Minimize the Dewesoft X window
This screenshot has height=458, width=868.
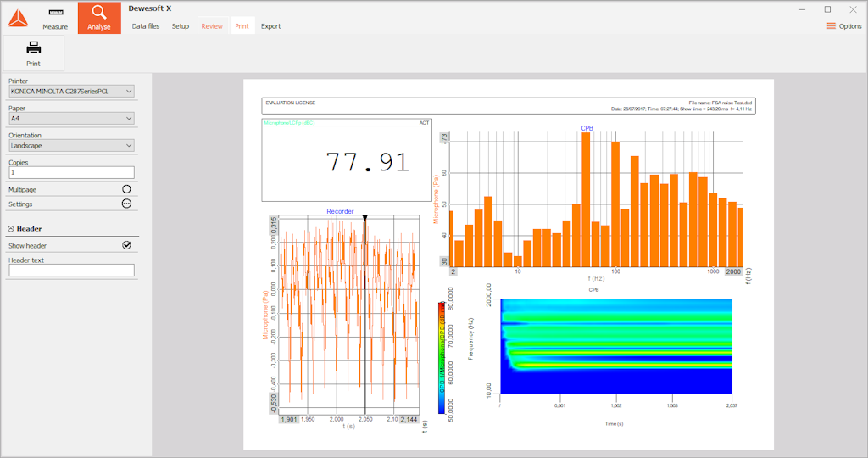pyautogui.click(x=802, y=9)
